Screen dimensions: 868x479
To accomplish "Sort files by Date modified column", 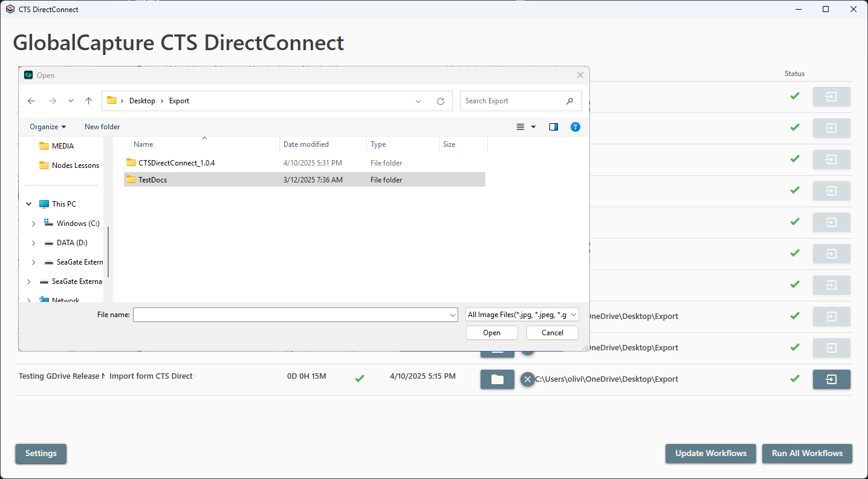I will coord(306,144).
